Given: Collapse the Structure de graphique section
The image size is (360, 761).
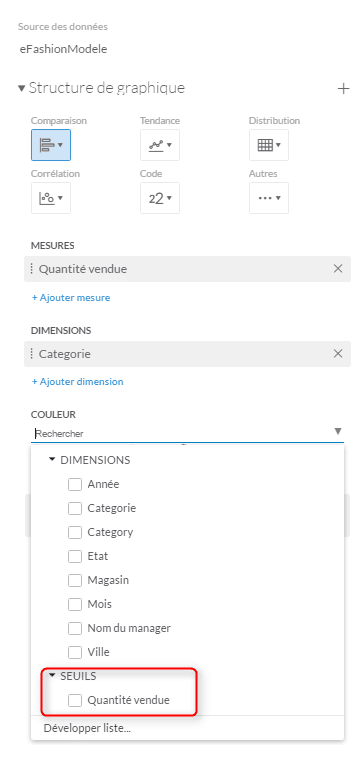Looking at the screenshot, I should click(21, 88).
